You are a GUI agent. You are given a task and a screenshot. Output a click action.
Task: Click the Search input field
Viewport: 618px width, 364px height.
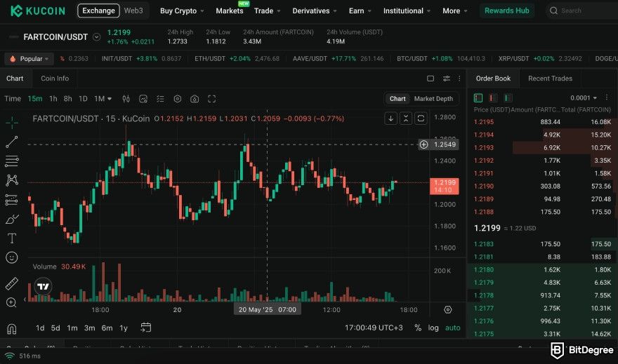584,11
